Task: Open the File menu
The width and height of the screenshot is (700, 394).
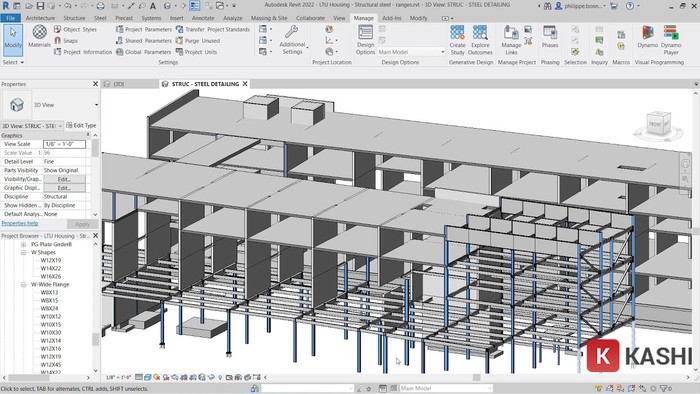Action: [x=11, y=18]
